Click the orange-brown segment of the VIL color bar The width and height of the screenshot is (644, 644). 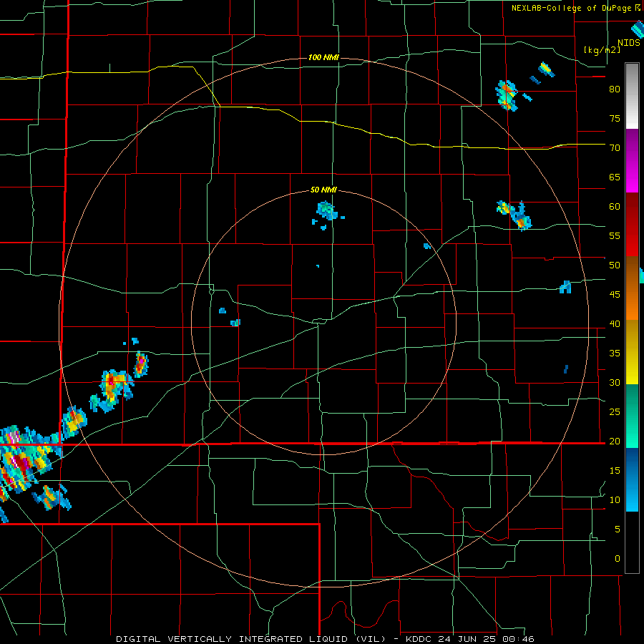[x=632, y=288]
